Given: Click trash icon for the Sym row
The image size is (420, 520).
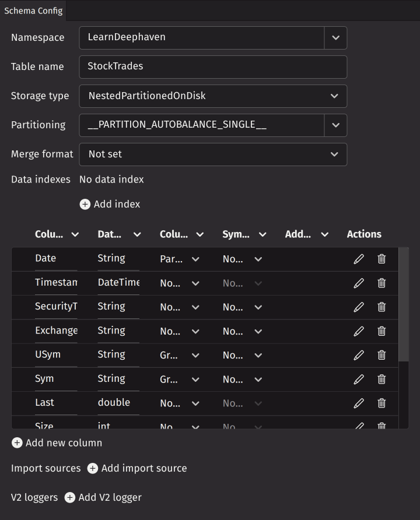Looking at the screenshot, I should pyautogui.click(x=381, y=379).
